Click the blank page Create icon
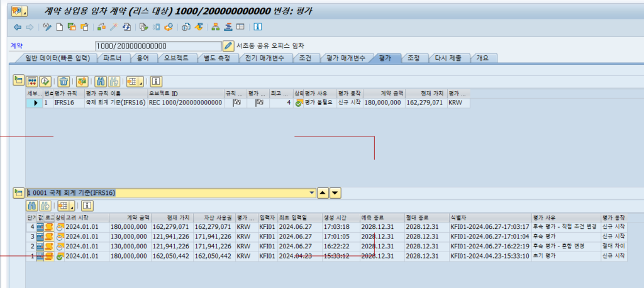Viewport: 644px width, 288px height. (60, 28)
